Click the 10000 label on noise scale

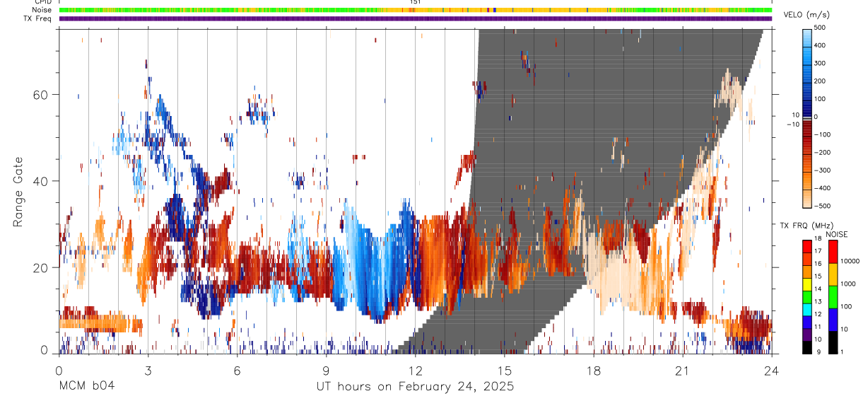[851, 262]
